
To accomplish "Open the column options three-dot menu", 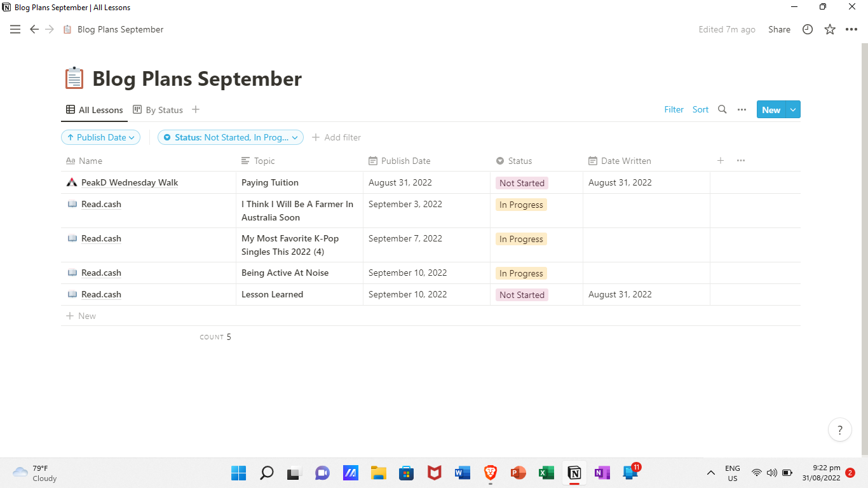I will click(741, 161).
